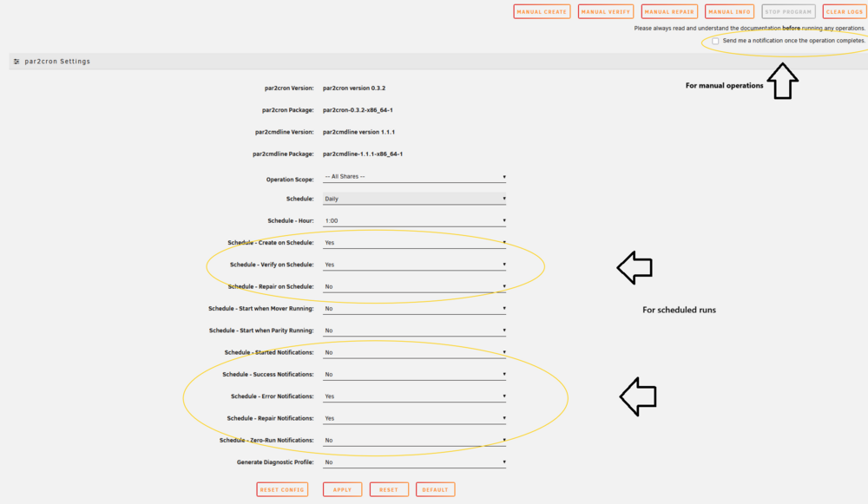Click the 'par2cron version 0.3.2' text
868x504 pixels.
tap(354, 88)
